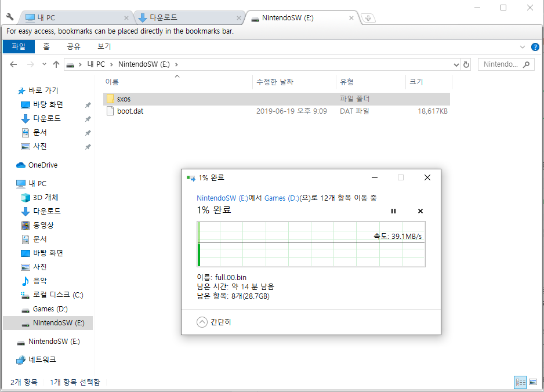Select 내 PC in navigation pane

pyautogui.click(x=37, y=183)
